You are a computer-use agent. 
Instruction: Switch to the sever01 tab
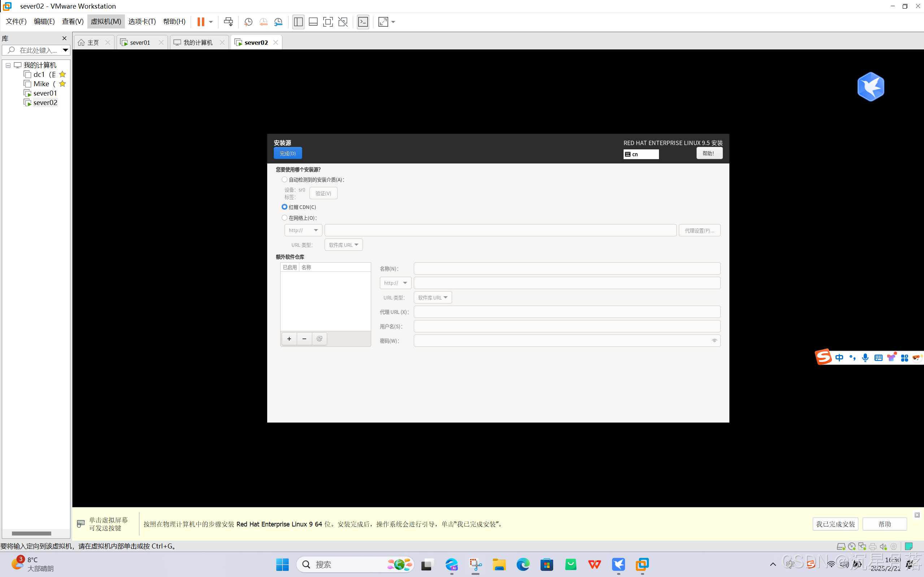(140, 42)
